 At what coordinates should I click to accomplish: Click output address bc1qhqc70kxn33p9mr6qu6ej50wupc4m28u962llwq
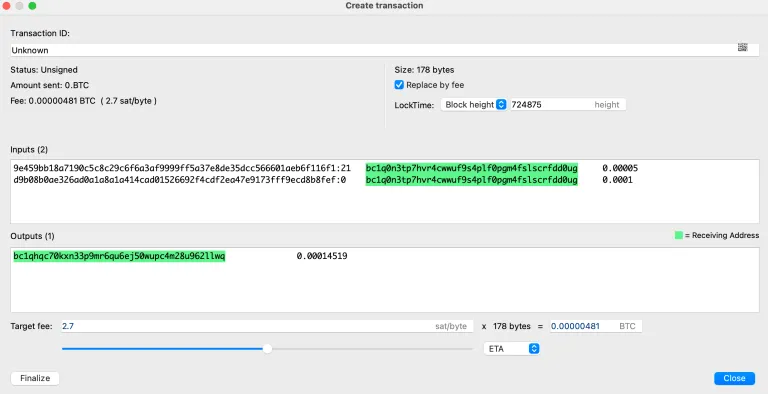pyautogui.click(x=119, y=256)
